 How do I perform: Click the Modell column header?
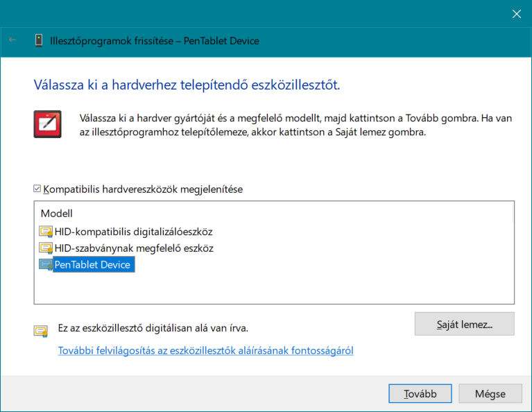click(x=57, y=214)
